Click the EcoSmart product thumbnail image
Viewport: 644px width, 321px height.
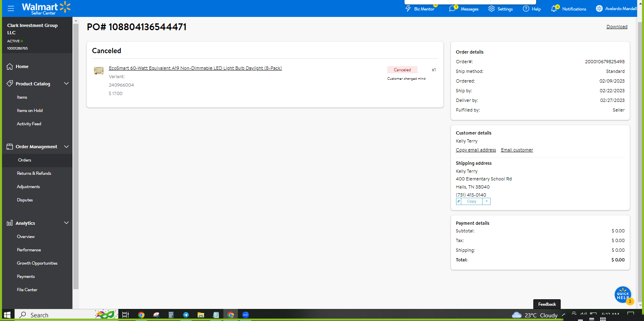(99, 71)
